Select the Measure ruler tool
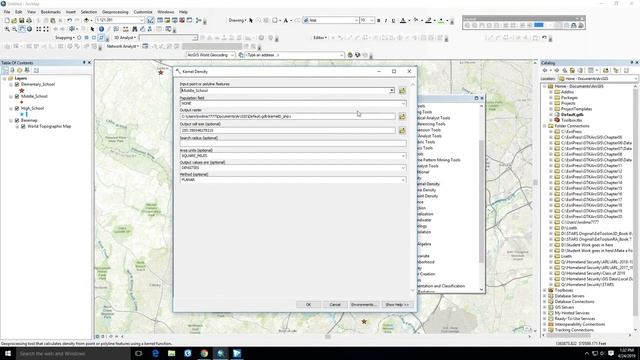Image resolution: width=640 pixels, height=360 pixels. [125, 29]
